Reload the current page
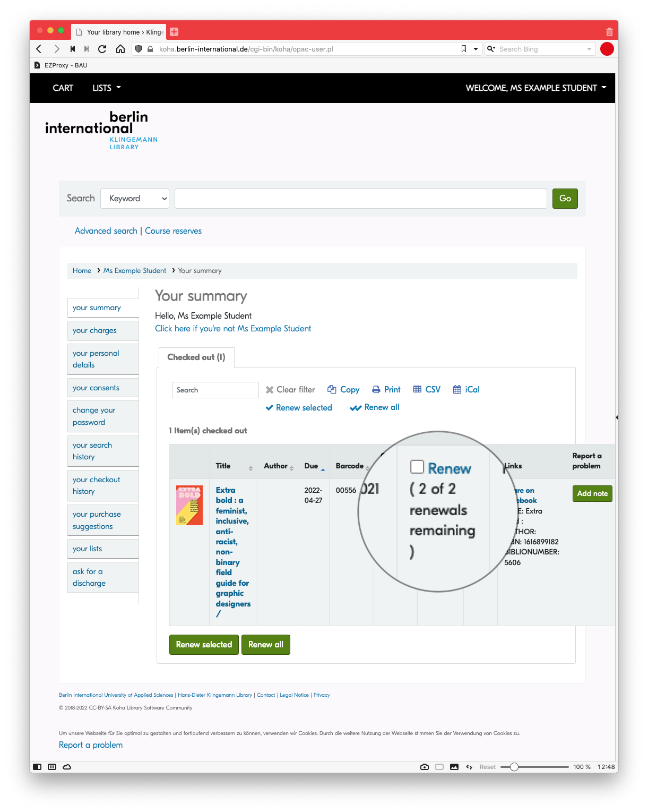 click(102, 49)
